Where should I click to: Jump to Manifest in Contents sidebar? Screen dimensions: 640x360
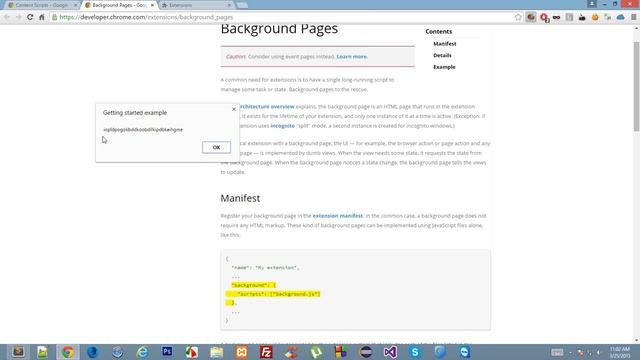point(444,44)
